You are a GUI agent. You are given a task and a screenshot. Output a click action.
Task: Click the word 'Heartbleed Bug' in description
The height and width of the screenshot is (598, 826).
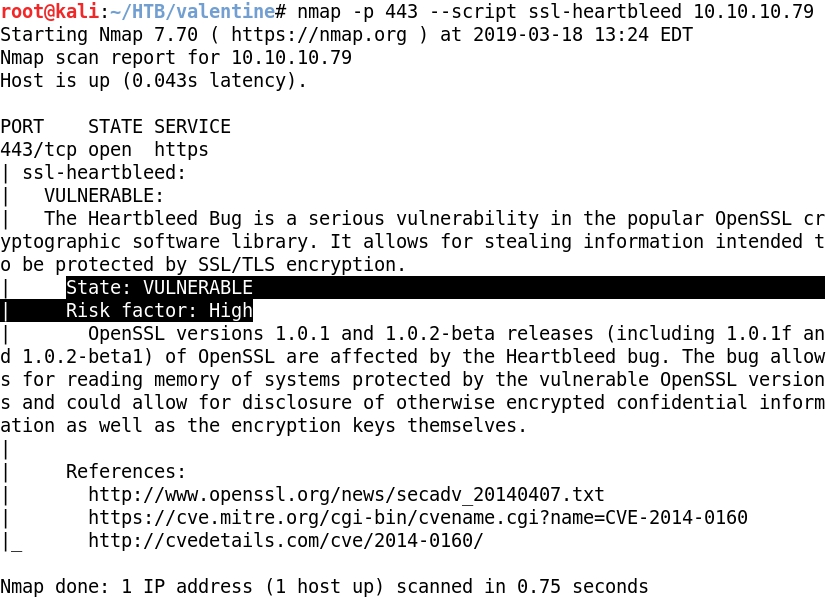coord(165,219)
